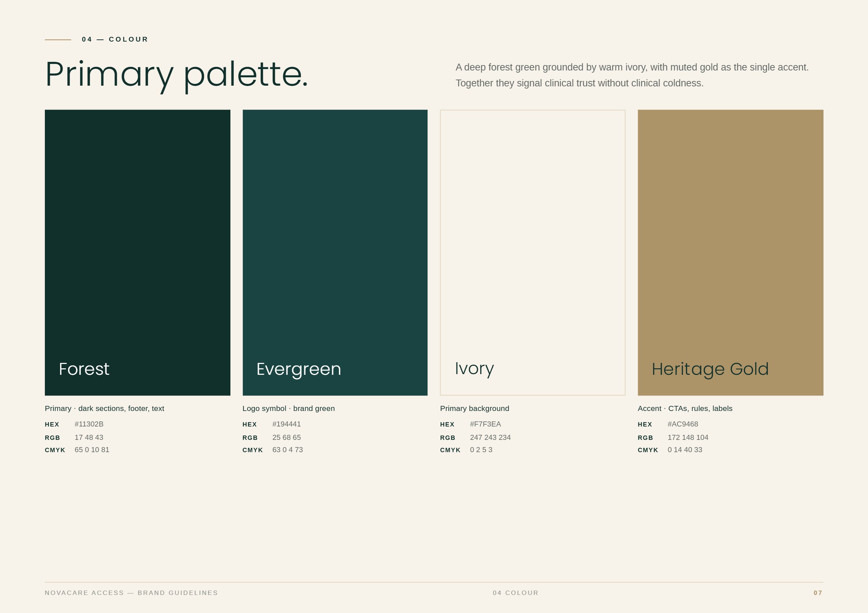Click the Evergreen colour swatch
Image resolution: width=868 pixels, height=613 pixels.
335,253
